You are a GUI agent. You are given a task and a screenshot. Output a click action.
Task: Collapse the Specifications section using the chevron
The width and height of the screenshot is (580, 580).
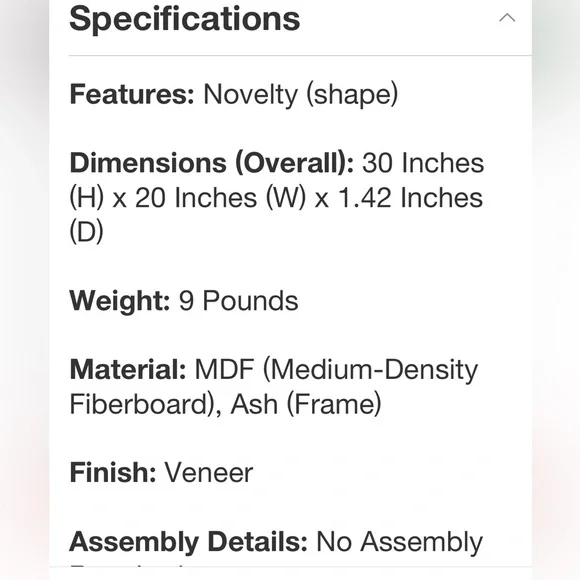pos(507,18)
